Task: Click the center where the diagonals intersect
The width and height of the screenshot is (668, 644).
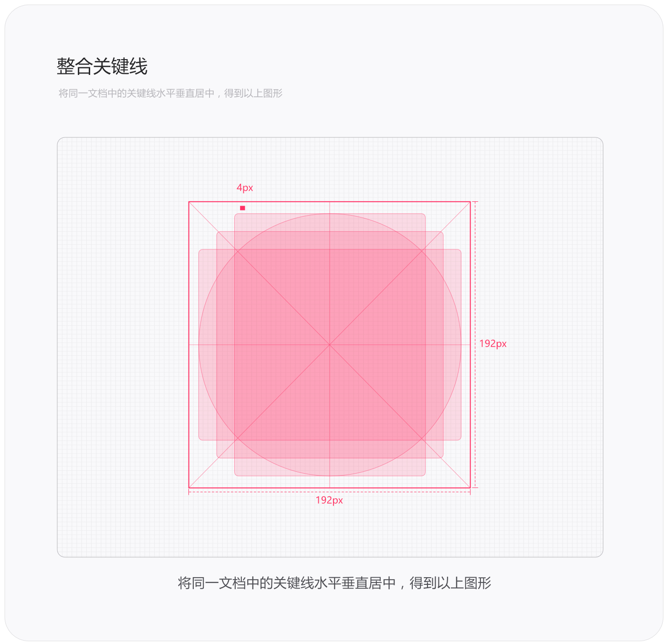Action: click(x=330, y=344)
